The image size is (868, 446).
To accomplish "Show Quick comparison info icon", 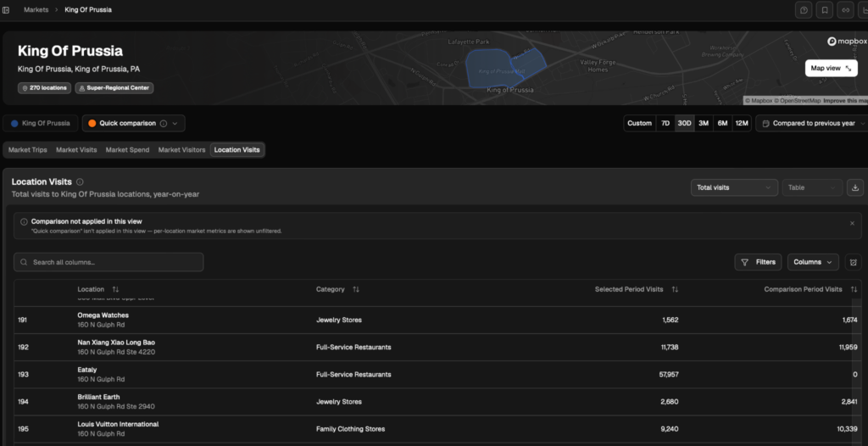I will click(x=164, y=124).
